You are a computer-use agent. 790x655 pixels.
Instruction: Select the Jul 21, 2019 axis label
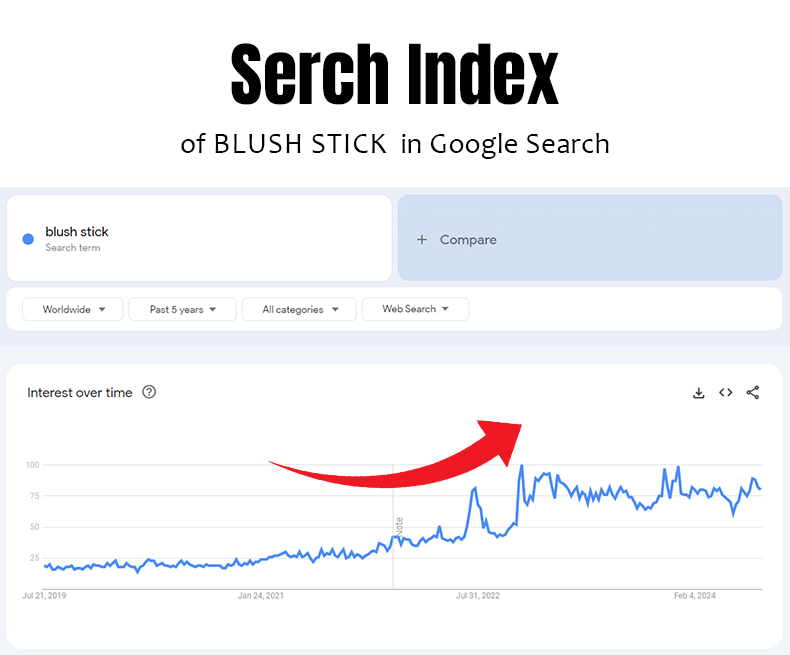pos(44,596)
